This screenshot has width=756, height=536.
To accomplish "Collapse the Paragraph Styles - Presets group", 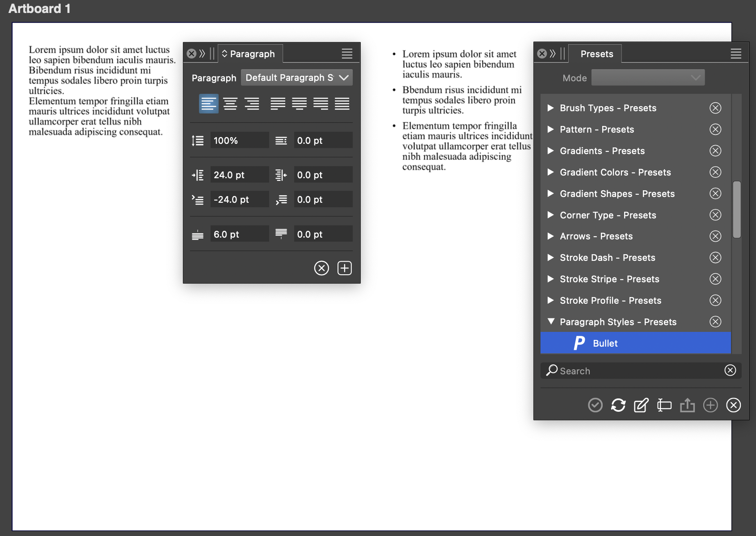I will tap(551, 322).
